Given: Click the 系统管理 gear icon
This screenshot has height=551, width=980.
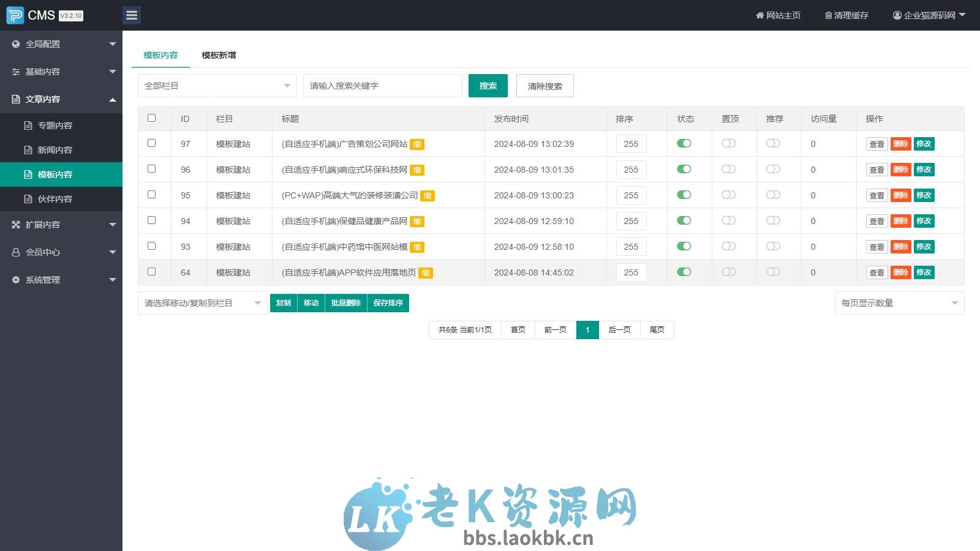Looking at the screenshot, I should coord(15,280).
